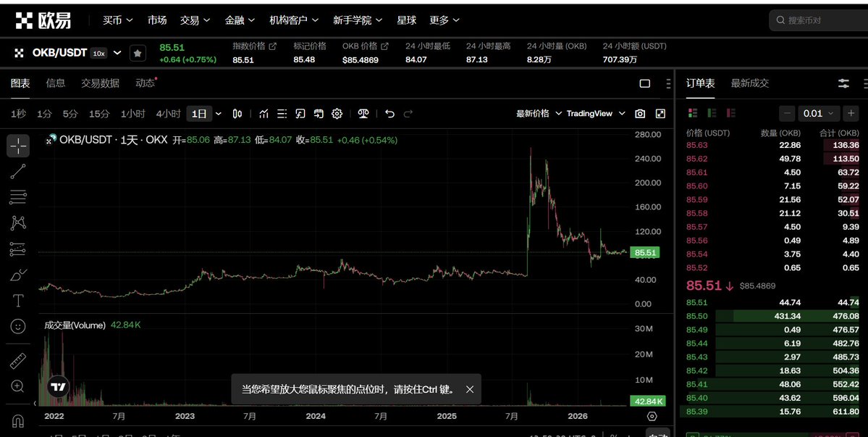Click the 10x leverage badge
This screenshot has height=437, width=868.
[x=98, y=53]
